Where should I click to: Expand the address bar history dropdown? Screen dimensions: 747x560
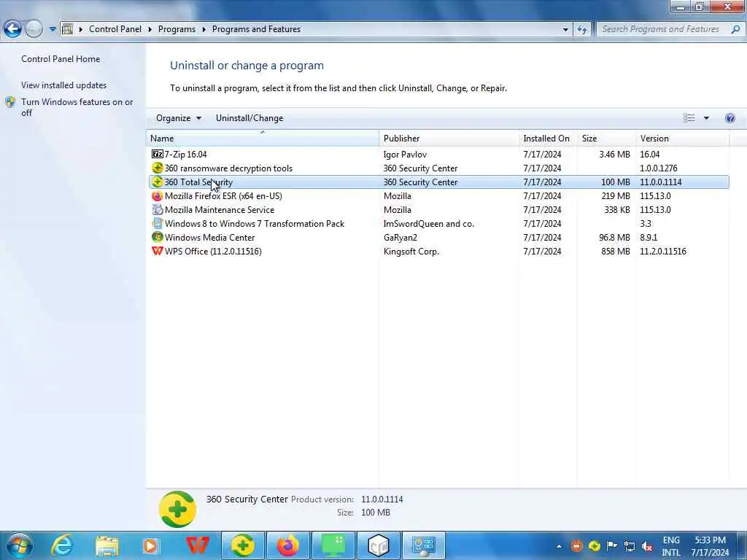565,29
